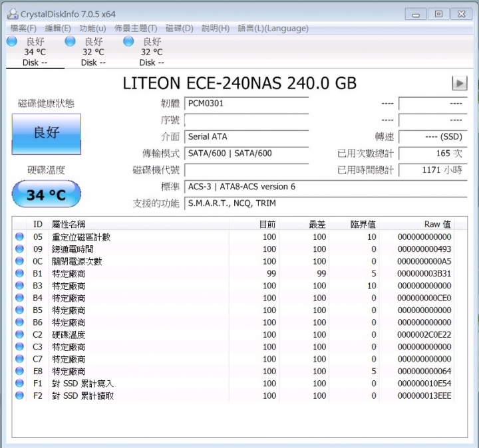Click status icon of row B1
479x448 pixels.
pos(19,273)
